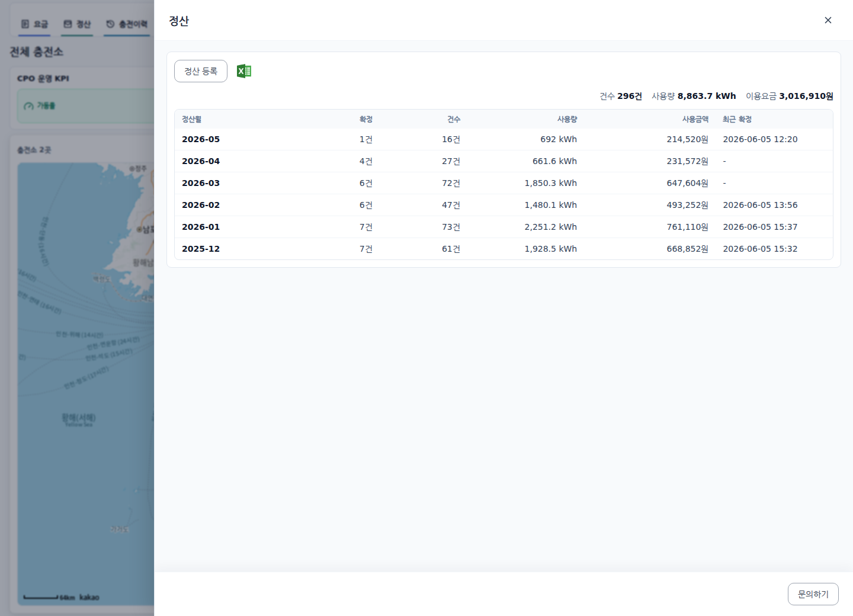
Task: Select the 2026-04 settlement row
Action: point(504,161)
